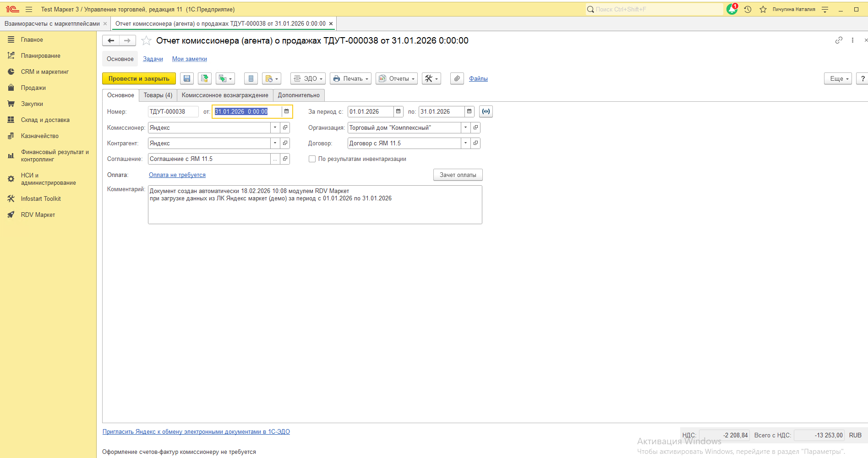This screenshot has width=868, height=458.
Task: Expand the Комиссионер dropdown list
Action: pyautogui.click(x=275, y=127)
